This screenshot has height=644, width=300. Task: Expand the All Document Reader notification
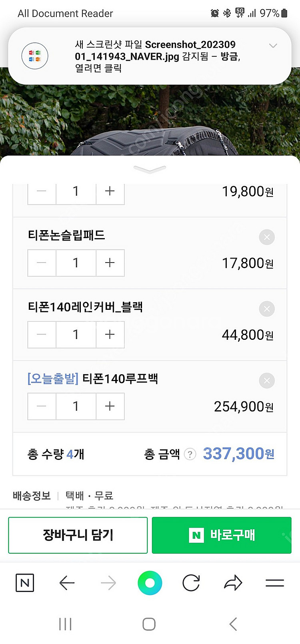[x=273, y=46]
